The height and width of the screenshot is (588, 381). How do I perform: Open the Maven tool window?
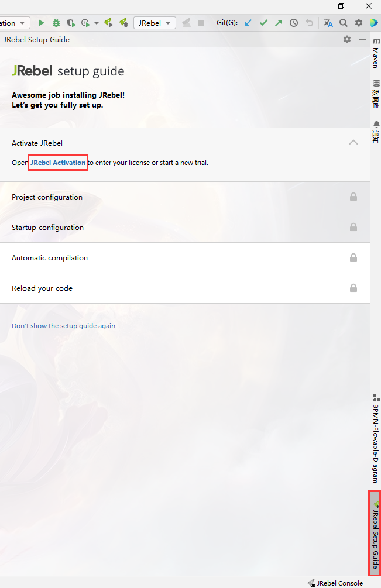[x=376, y=53]
